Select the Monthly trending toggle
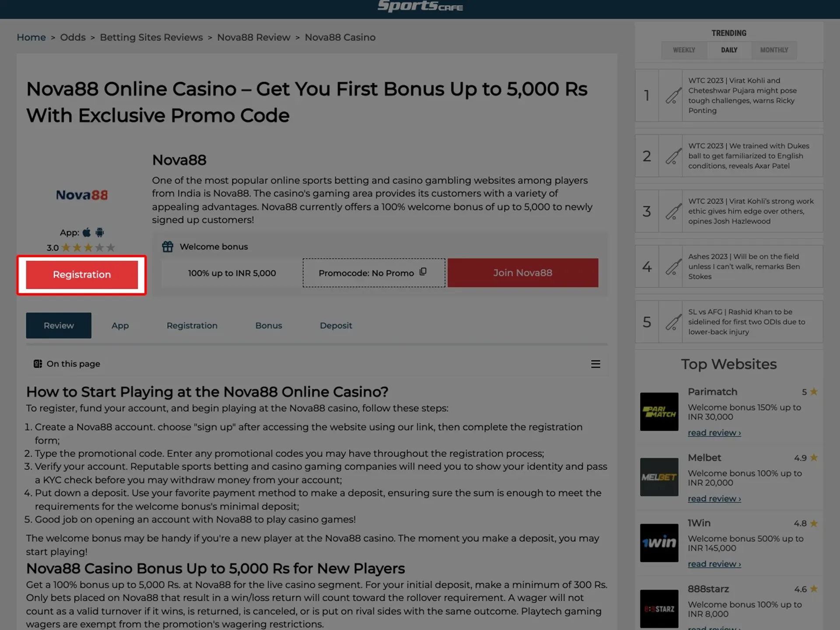Image resolution: width=840 pixels, height=630 pixels. [774, 49]
